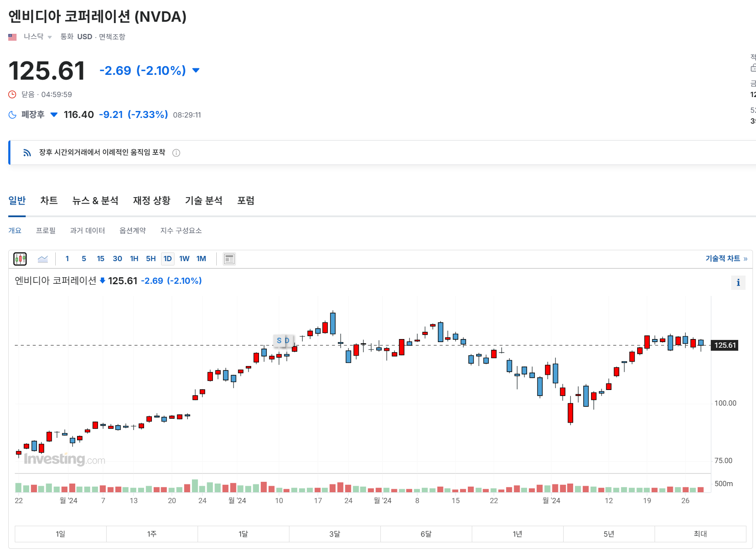Click the 75.00 price axis label
Image resolution: width=756 pixels, height=551 pixels.
[x=723, y=461]
